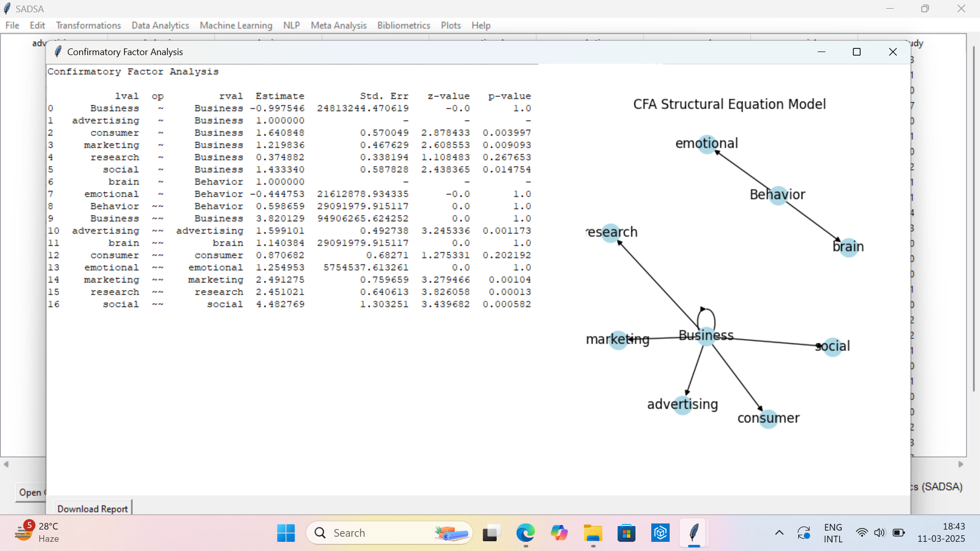Open the Copilot taskbar icon

click(x=559, y=533)
